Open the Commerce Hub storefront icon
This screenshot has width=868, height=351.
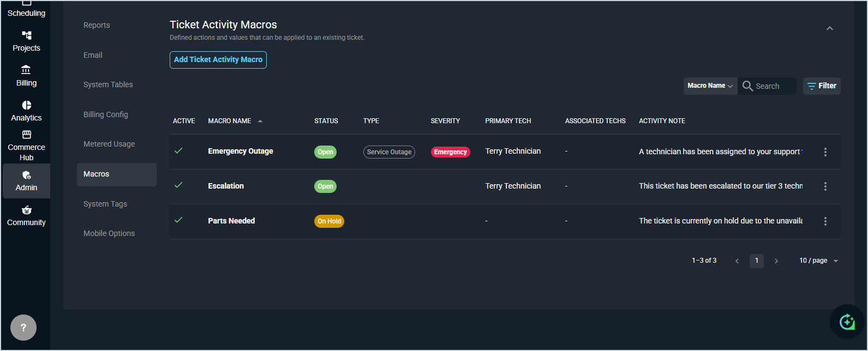26,135
